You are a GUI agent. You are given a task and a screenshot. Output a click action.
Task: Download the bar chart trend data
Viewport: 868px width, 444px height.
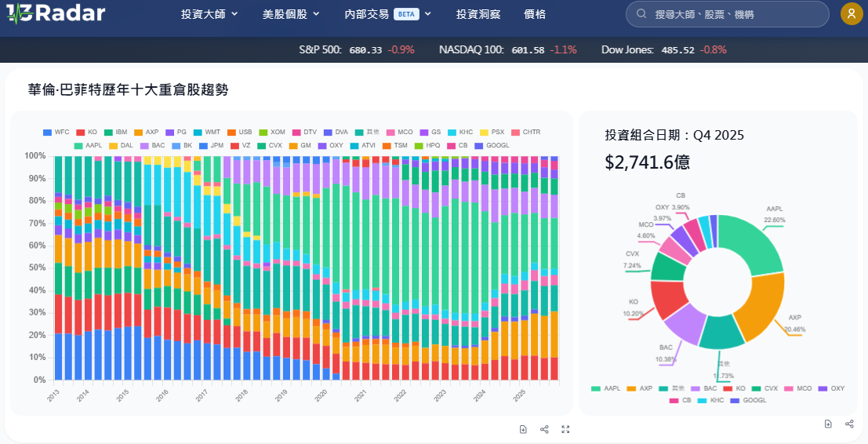coord(523,429)
